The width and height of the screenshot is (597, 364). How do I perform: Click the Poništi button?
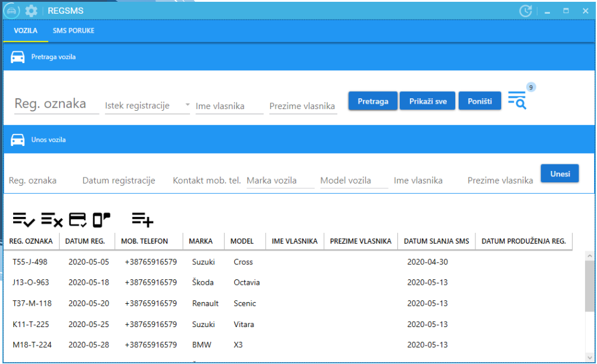[x=480, y=101]
